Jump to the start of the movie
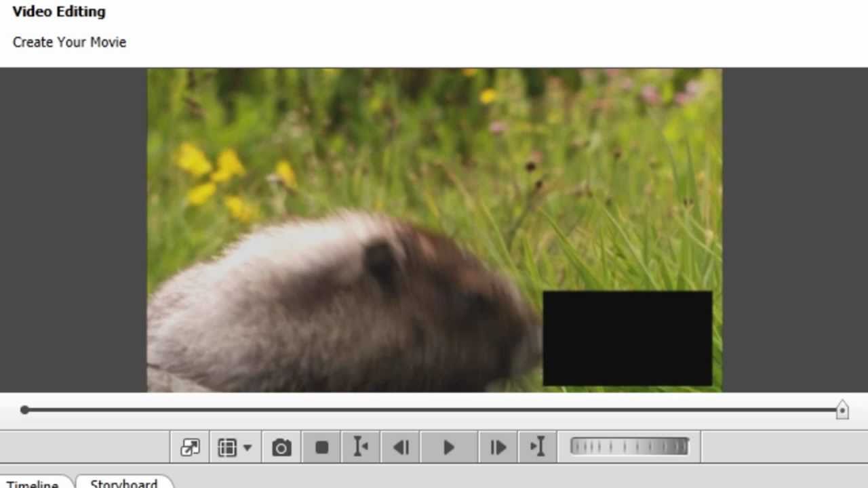The height and width of the screenshot is (488, 868). click(x=361, y=447)
